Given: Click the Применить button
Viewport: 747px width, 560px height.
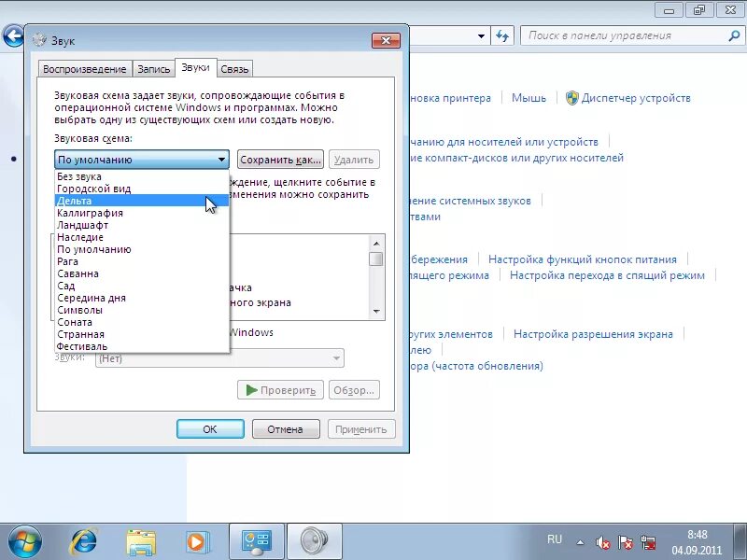Looking at the screenshot, I should pos(361,429).
